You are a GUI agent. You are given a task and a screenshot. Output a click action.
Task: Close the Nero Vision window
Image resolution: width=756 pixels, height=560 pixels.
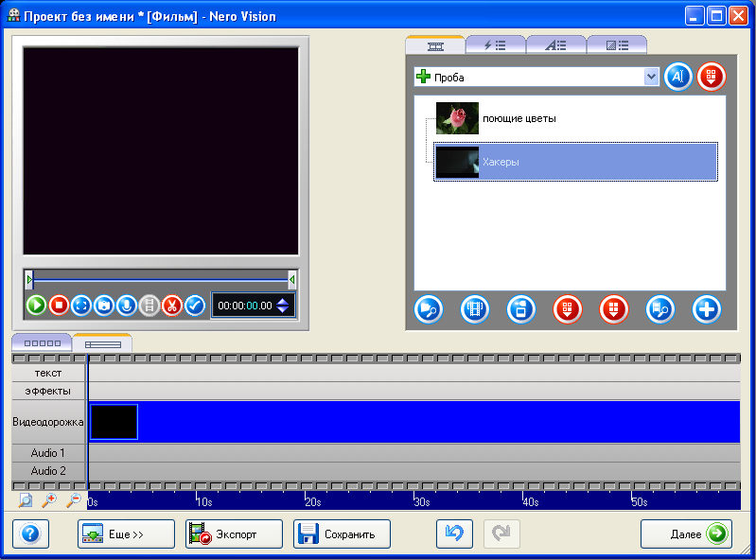(738, 16)
